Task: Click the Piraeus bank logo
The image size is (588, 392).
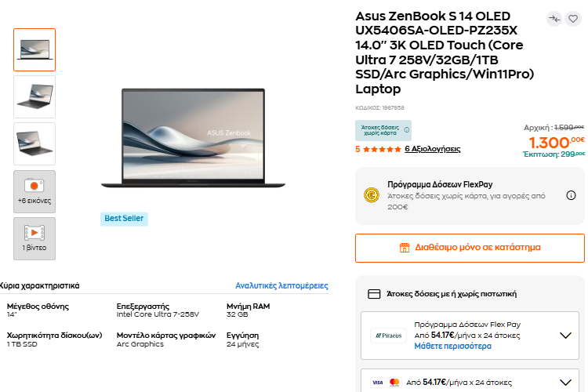Action: click(x=387, y=336)
